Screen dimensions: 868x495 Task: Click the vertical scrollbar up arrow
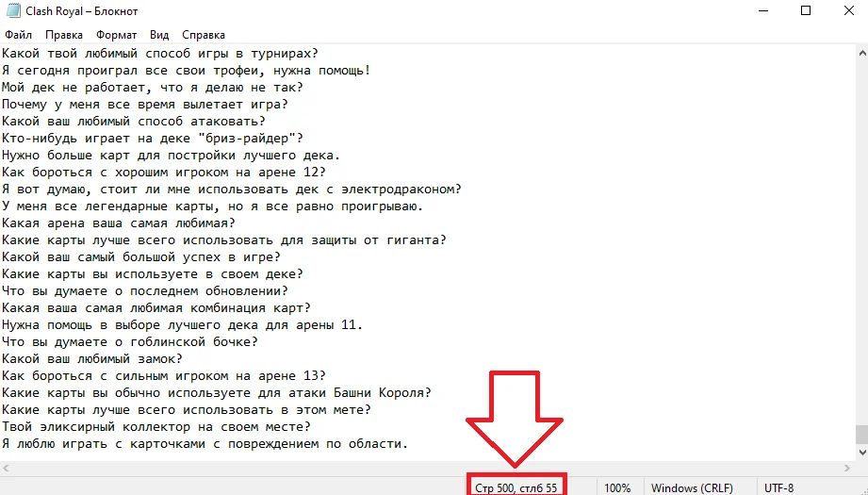(x=862, y=53)
